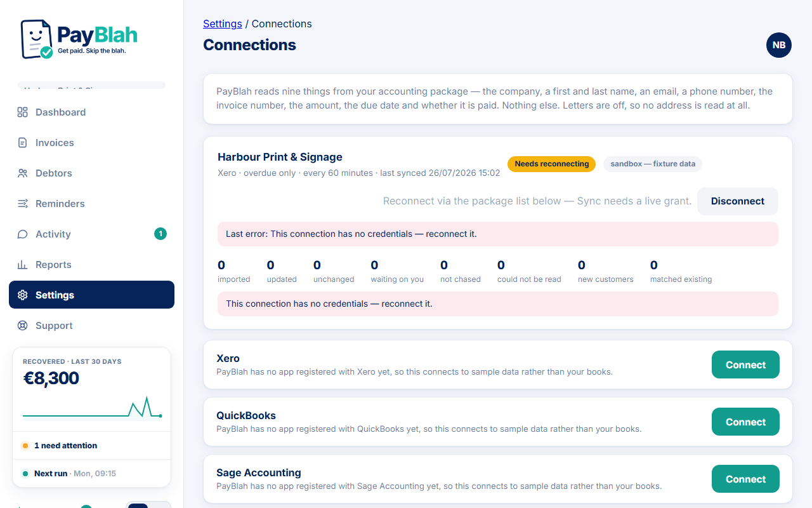The width and height of the screenshot is (812, 508).
Task: Connect the Sage Accounting package
Action: click(745, 479)
